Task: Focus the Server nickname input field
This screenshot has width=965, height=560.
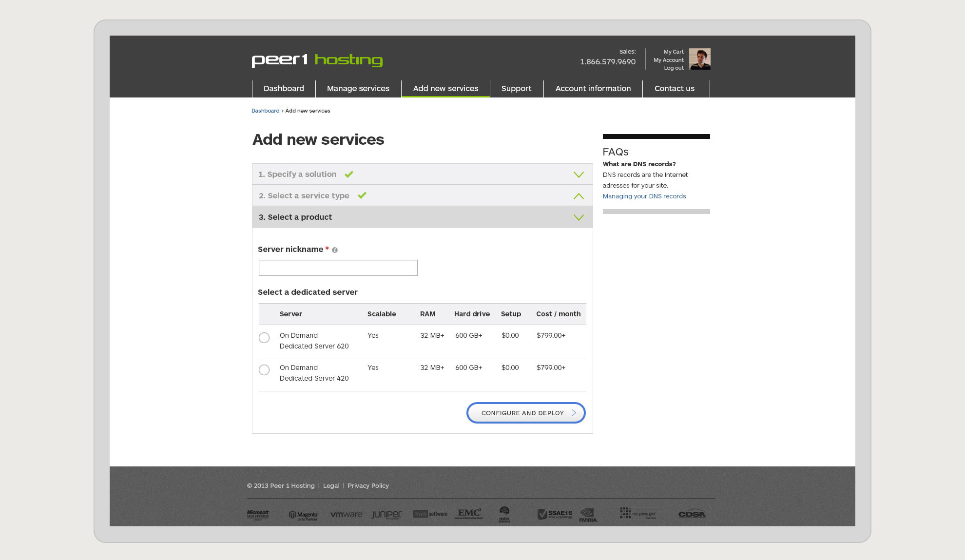Action: 338,268
